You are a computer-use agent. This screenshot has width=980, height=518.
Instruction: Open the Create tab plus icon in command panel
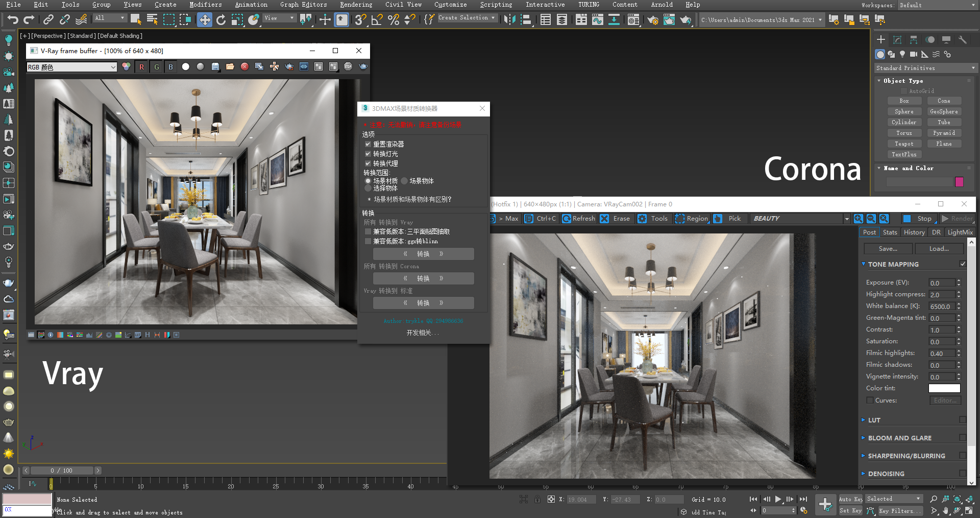[881, 40]
